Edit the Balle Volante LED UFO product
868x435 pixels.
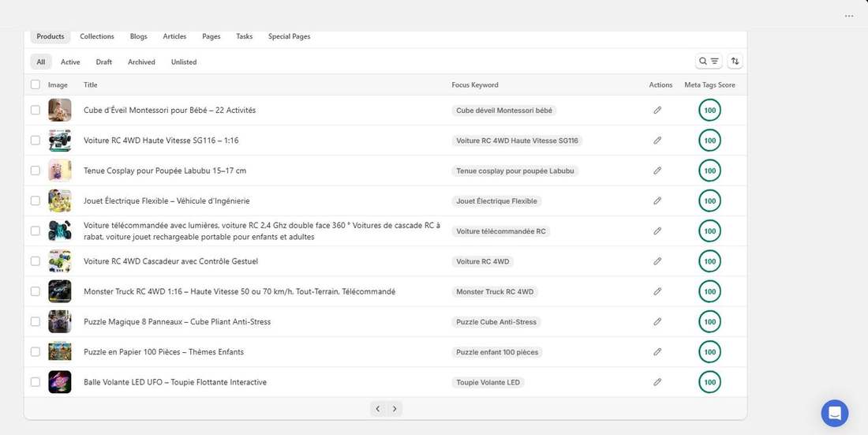pos(657,382)
